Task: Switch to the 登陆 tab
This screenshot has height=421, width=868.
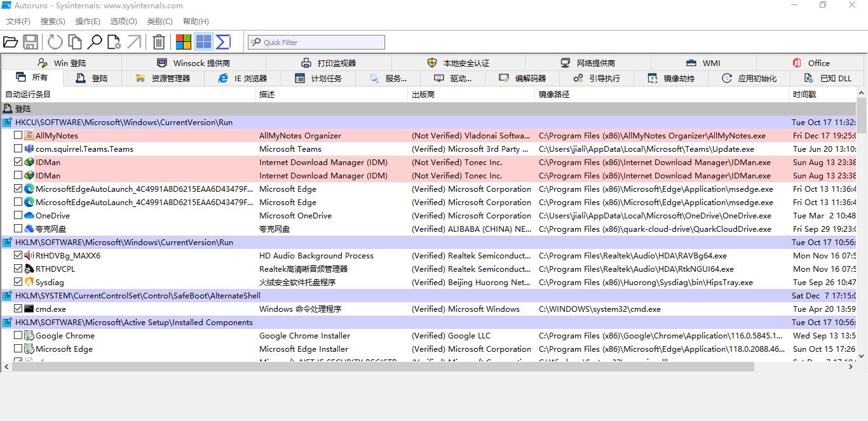Action: [92, 78]
